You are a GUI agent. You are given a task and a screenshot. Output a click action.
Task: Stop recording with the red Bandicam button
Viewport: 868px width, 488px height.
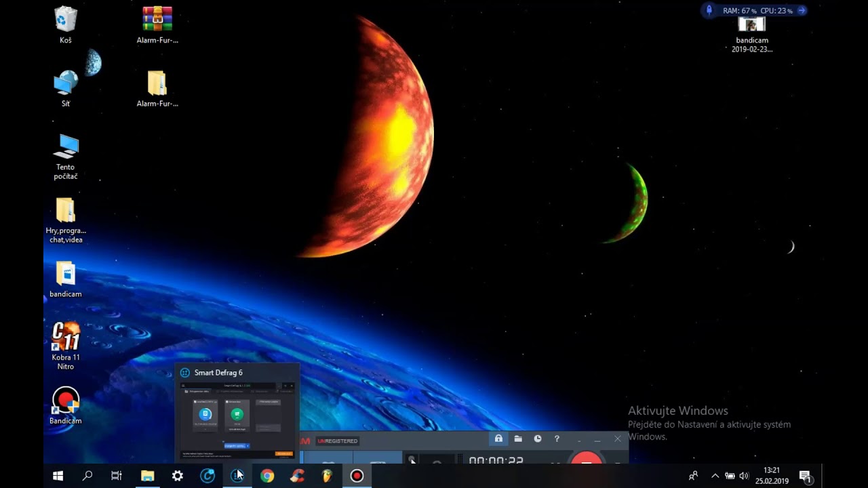point(587,458)
